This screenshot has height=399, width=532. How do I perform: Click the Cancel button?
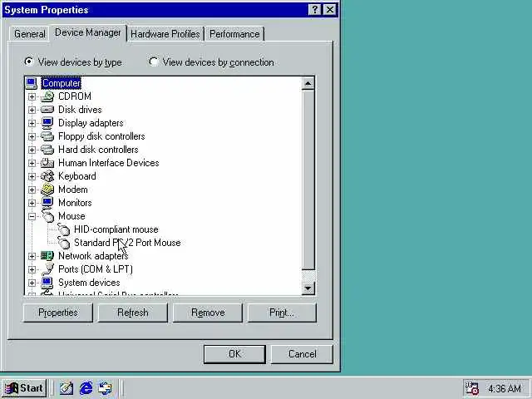pos(302,354)
